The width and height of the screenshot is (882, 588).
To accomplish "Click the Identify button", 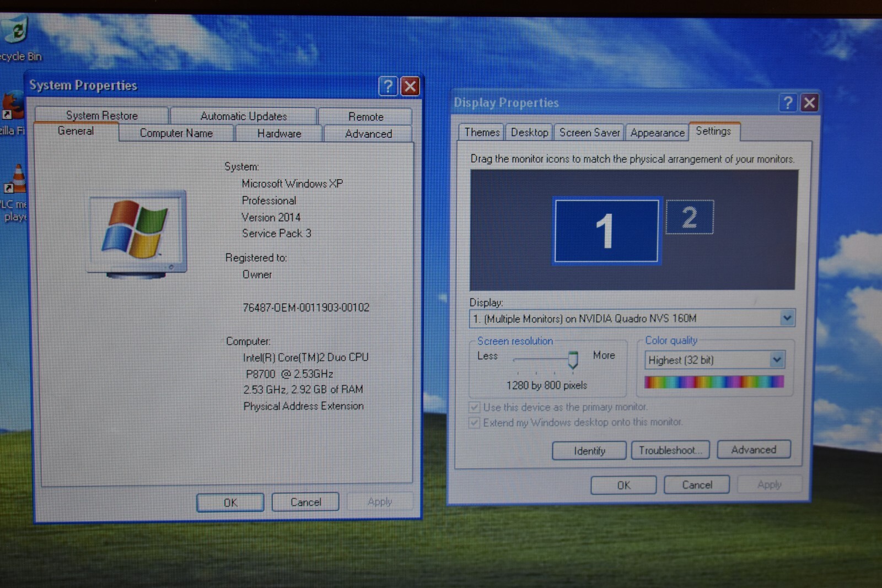I will coord(589,451).
